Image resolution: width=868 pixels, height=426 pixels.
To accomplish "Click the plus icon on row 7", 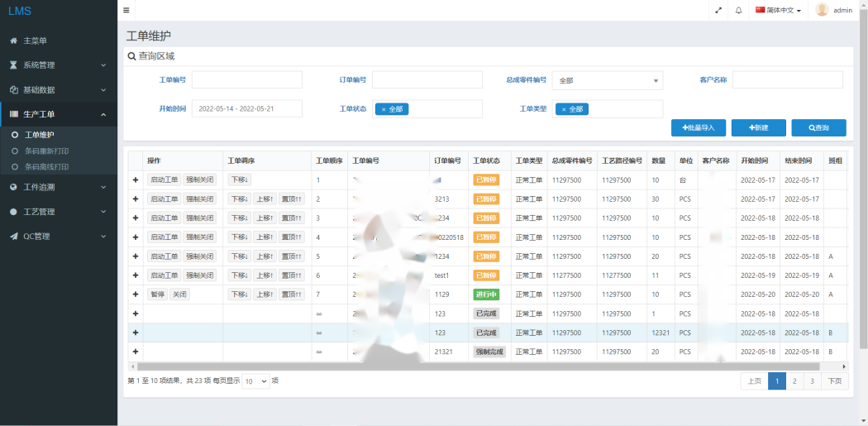I will [136, 294].
